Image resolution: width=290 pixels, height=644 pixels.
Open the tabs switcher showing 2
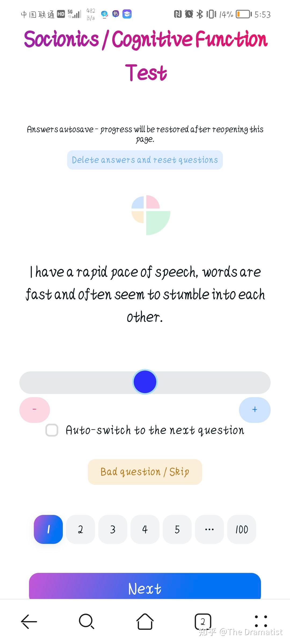[203, 621]
